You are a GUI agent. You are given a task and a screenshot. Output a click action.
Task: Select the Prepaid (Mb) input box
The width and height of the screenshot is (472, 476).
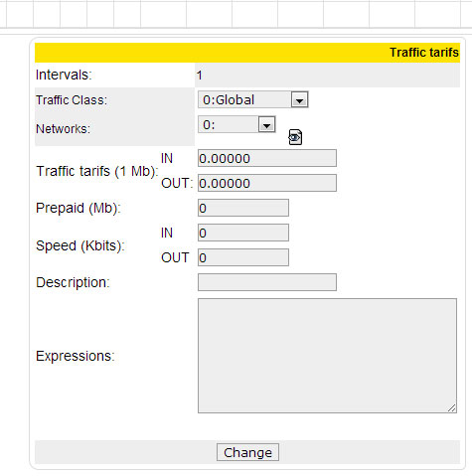coord(243,208)
